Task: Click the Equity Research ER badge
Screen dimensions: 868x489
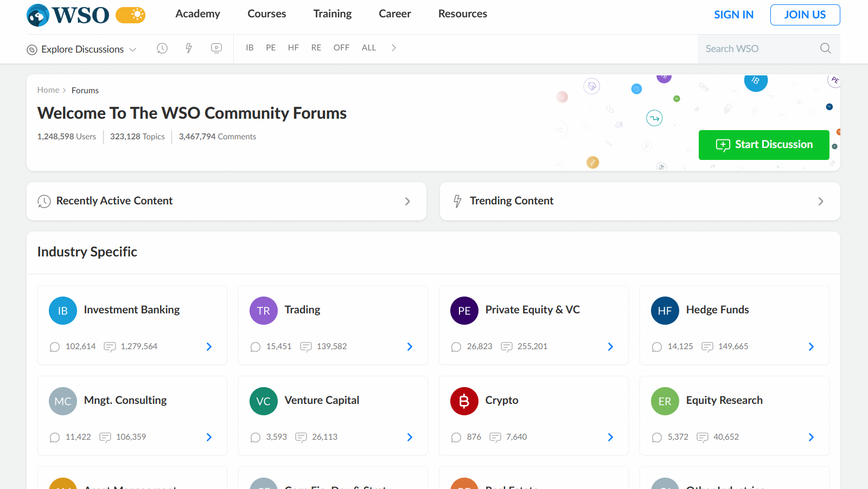Action: click(x=665, y=401)
